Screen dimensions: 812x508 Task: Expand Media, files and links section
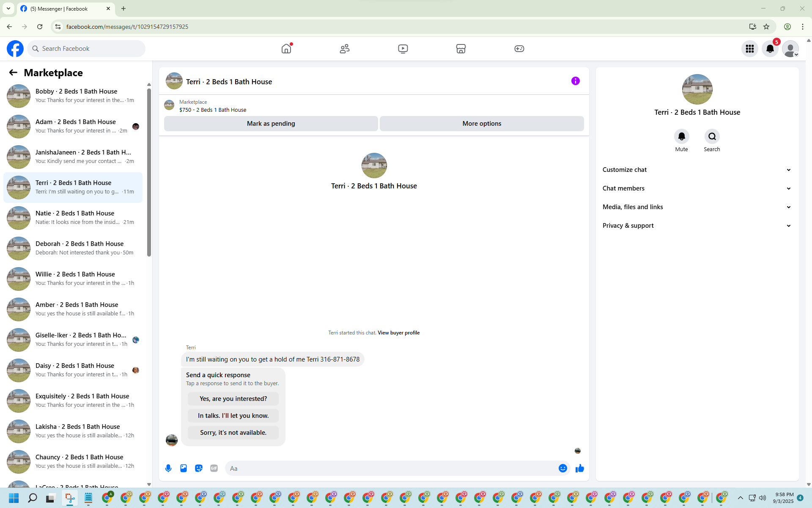pyautogui.click(x=697, y=207)
